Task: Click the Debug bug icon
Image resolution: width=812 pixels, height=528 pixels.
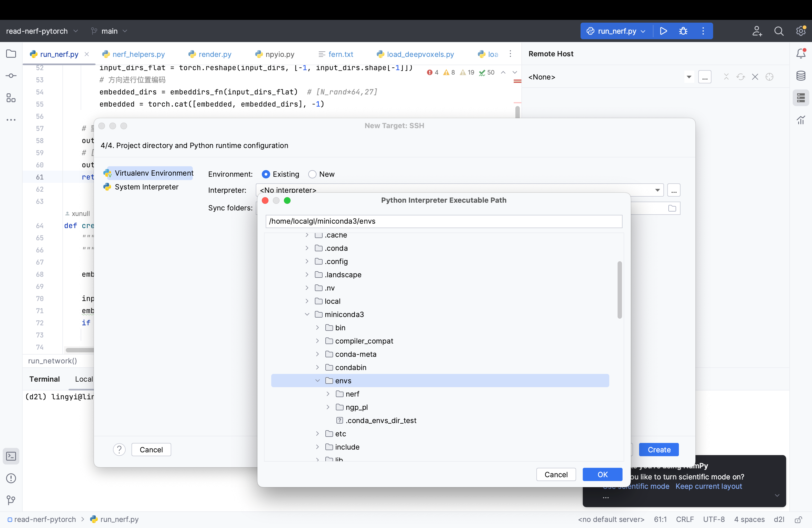Action: [683, 31]
